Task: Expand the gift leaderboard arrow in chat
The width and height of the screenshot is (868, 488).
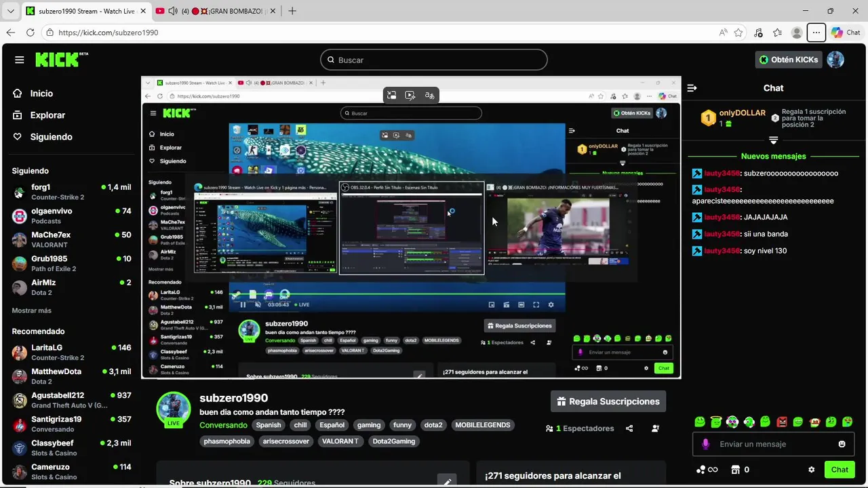Action: pyautogui.click(x=773, y=140)
